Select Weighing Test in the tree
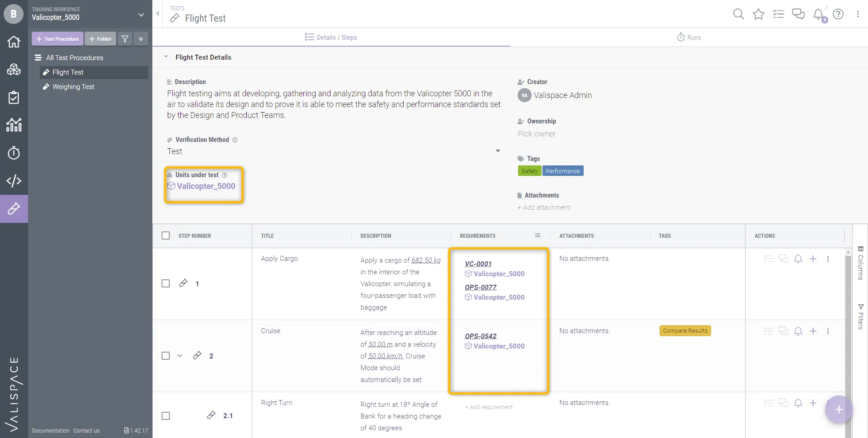This screenshot has width=868, height=438. coord(73,87)
